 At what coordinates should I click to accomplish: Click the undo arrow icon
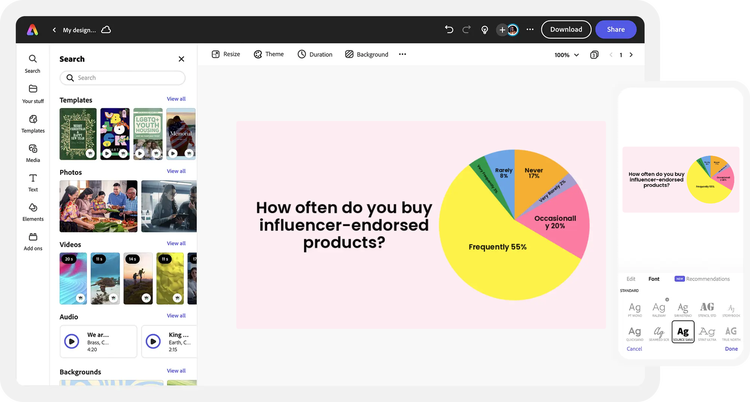pos(449,30)
